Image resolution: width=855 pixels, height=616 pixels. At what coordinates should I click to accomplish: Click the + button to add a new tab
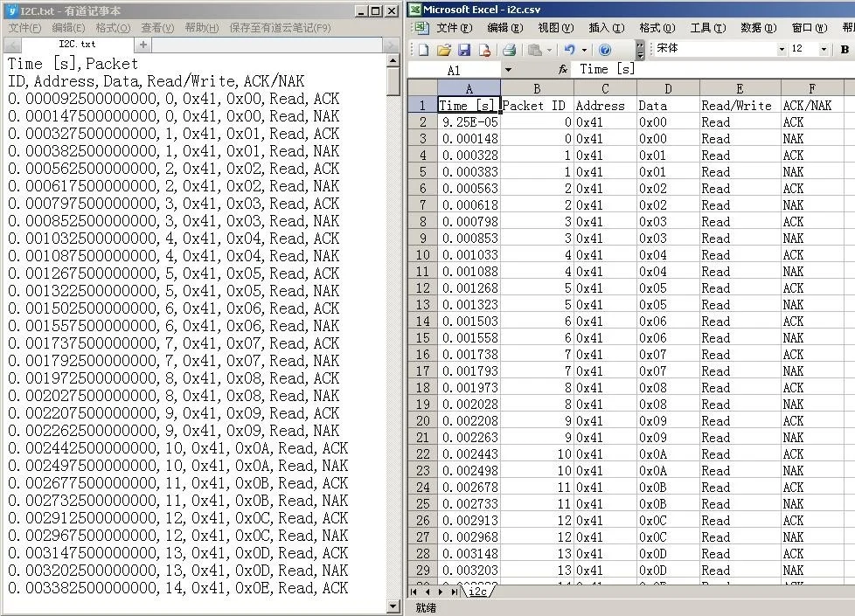(x=142, y=43)
